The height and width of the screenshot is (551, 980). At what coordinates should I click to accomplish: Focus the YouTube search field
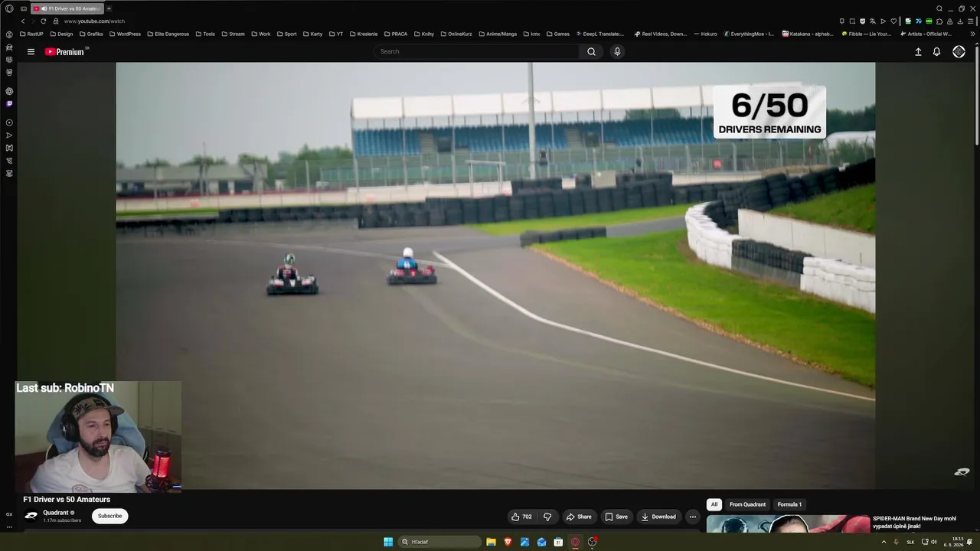pyautogui.click(x=478, y=52)
